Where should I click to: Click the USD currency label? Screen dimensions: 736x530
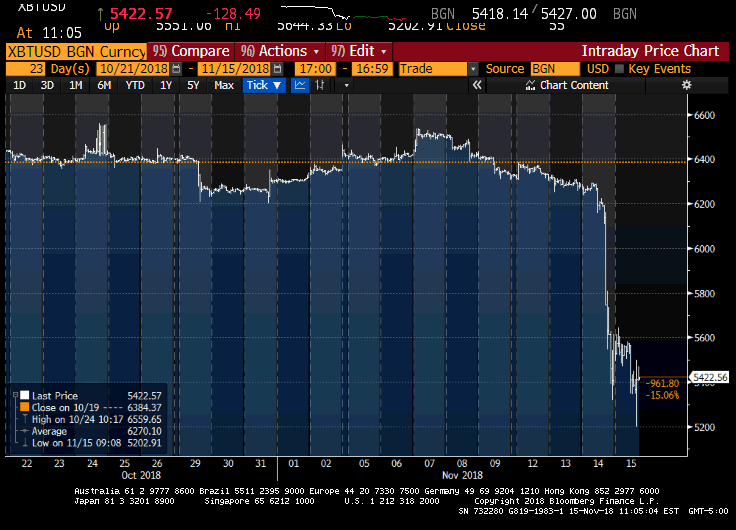[598, 69]
